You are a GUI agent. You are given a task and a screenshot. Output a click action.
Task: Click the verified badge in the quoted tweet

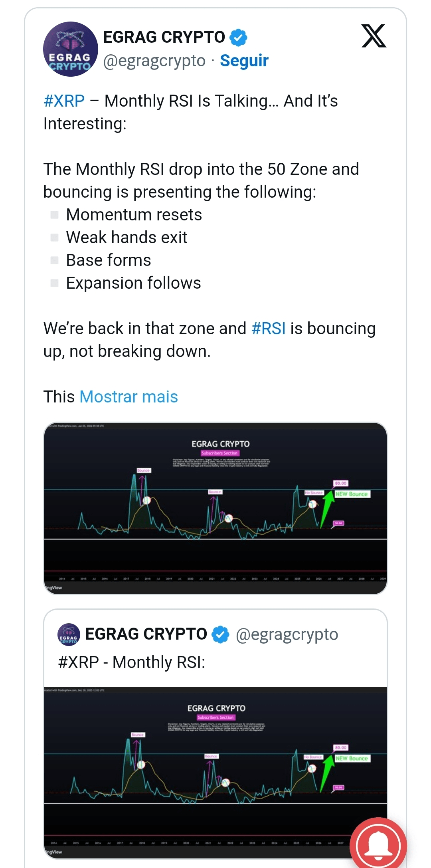coord(220,634)
